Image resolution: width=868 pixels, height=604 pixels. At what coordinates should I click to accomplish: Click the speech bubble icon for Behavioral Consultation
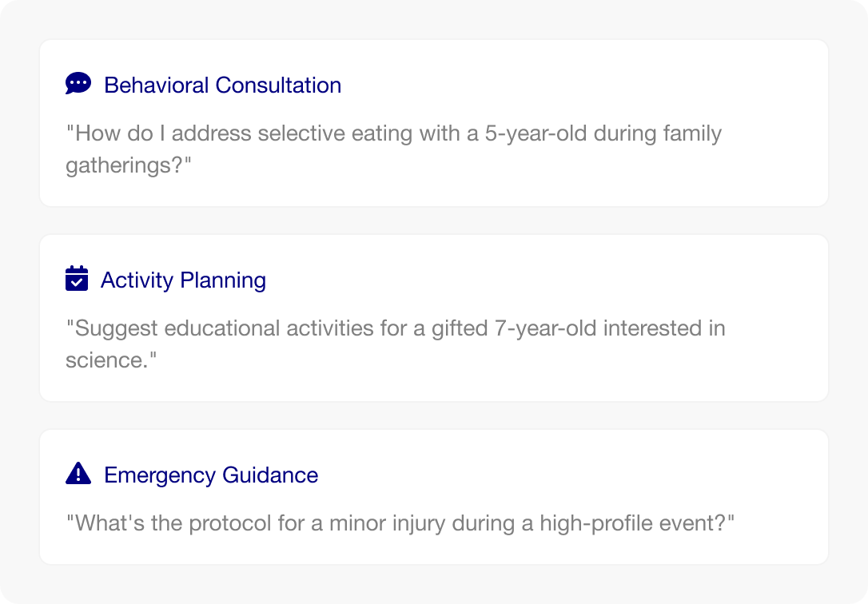pyautogui.click(x=78, y=84)
